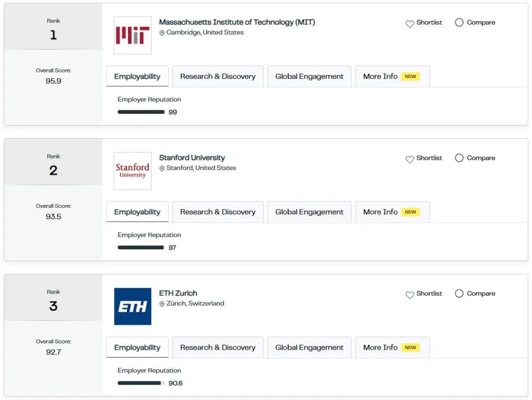Click the location pin beside Cambridge, United States
Screen dimensions: 532x400
[162, 33]
